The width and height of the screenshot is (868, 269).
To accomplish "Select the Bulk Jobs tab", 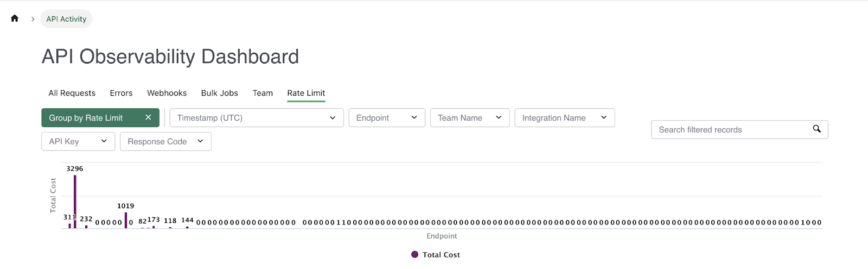I will pyautogui.click(x=219, y=93).
